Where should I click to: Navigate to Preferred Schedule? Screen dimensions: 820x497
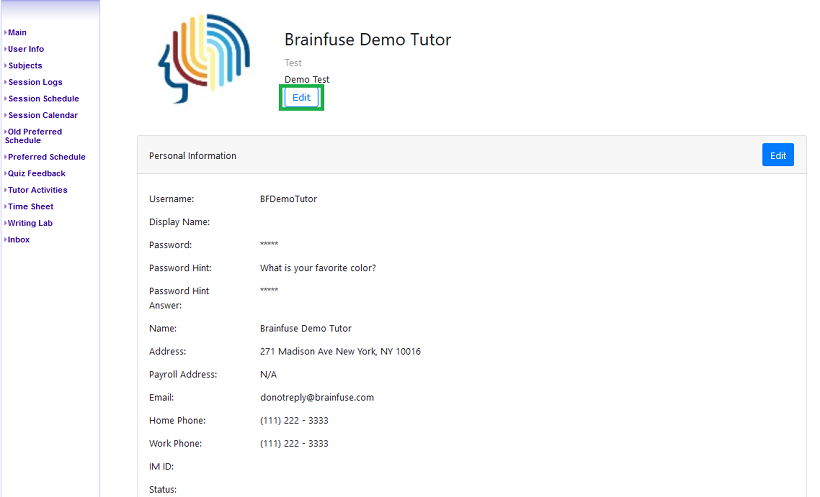tap(46, 157)
